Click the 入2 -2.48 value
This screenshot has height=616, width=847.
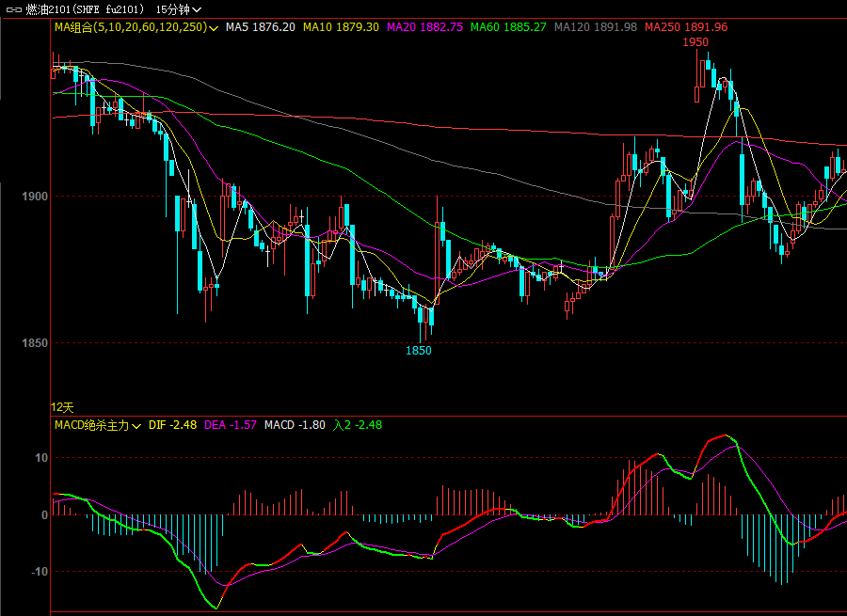(x=358, y=425)
